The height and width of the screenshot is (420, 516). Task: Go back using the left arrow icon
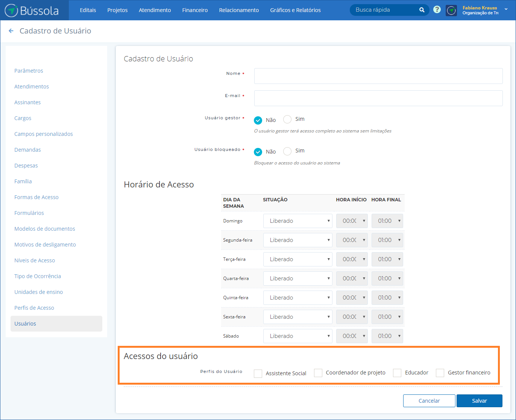[11, 31]
